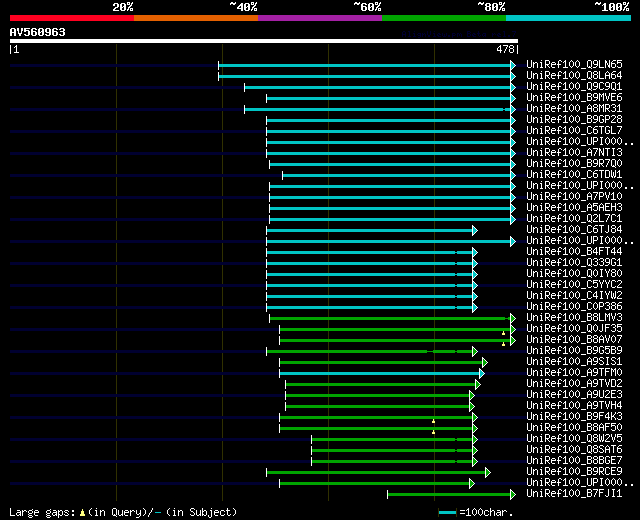
Task: Choose the UniRef100_C6TGL7 entry
Action: [574, 131]
